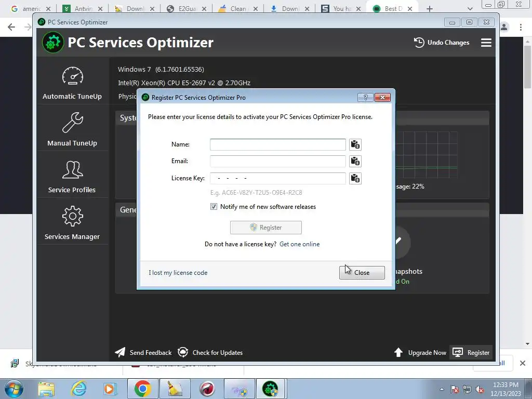Open Manual TuneUp section

pyautogui.click(x=72, y=129)
